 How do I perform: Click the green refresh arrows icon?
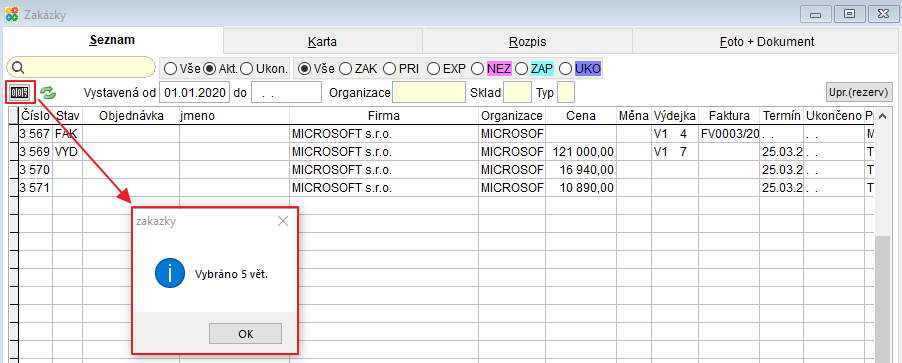pyautogui.click(x=48, y=93)
